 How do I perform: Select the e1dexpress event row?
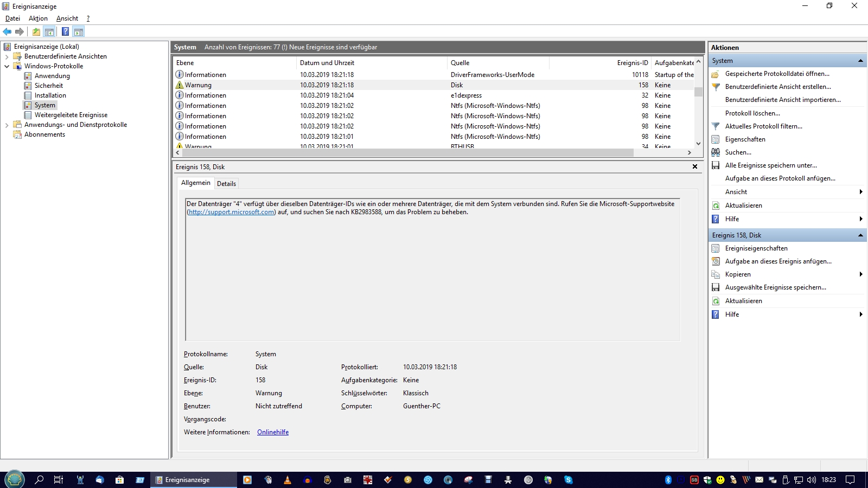click(434, 95)
